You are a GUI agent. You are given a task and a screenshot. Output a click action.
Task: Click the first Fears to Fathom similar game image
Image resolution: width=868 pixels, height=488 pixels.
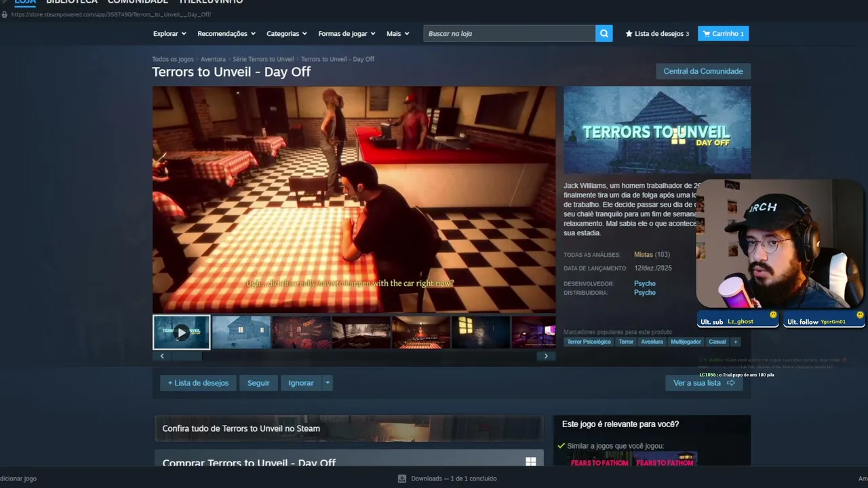tap(599, 460)
